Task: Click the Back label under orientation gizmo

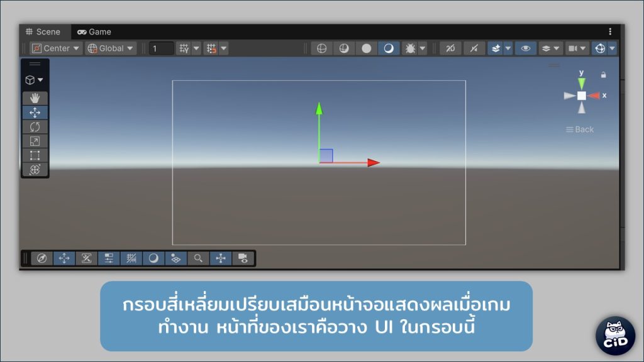Action: pyautogui.click(x=580, y=129)
